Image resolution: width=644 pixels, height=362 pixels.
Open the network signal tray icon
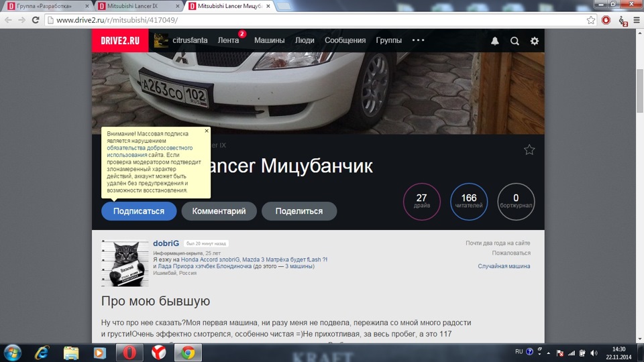[x=572, y=353]
